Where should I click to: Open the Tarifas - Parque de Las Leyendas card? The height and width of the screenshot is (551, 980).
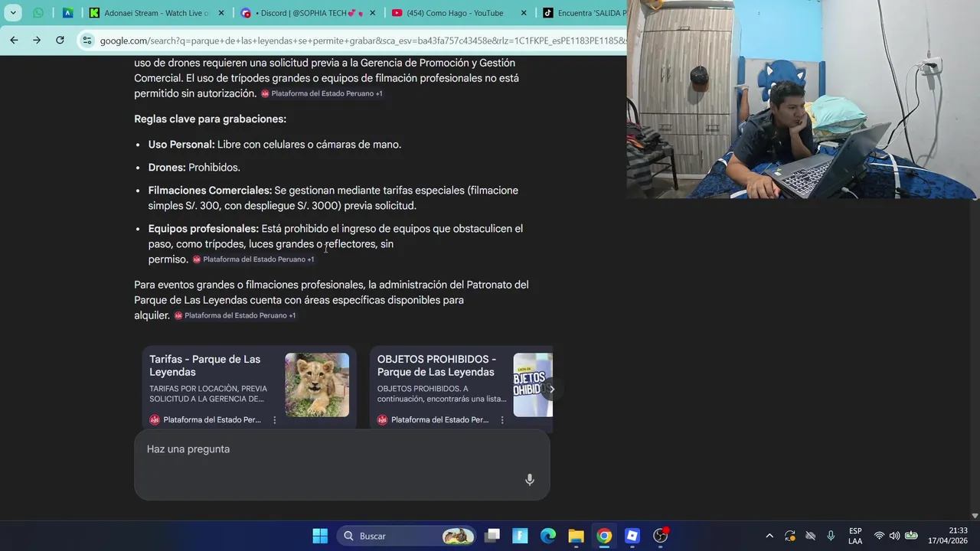(x=249, y=387)
